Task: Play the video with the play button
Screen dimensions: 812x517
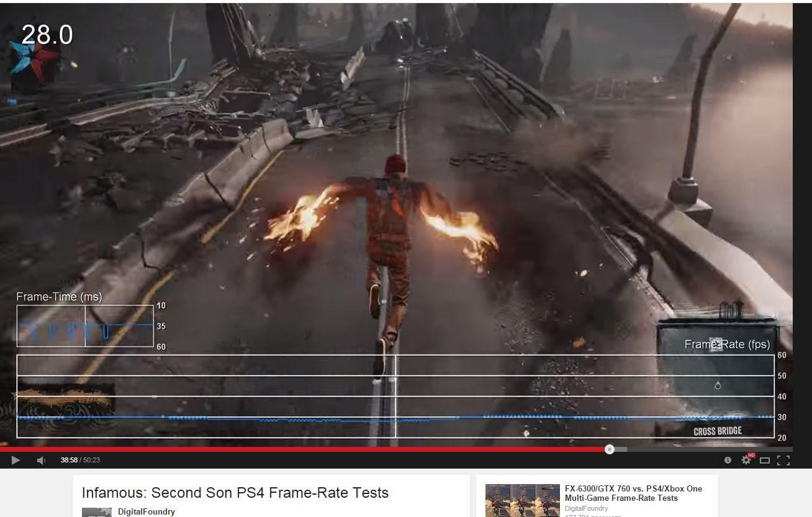Action: pos(16,460)
